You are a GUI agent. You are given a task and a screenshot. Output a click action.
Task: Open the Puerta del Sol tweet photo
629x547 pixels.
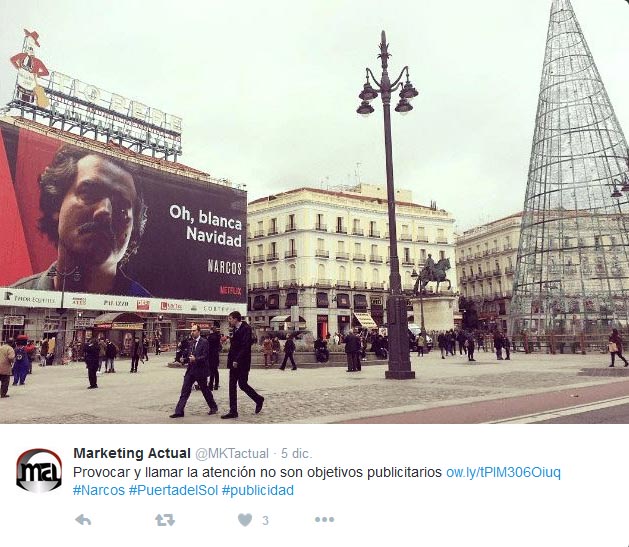tap(314, 212)
